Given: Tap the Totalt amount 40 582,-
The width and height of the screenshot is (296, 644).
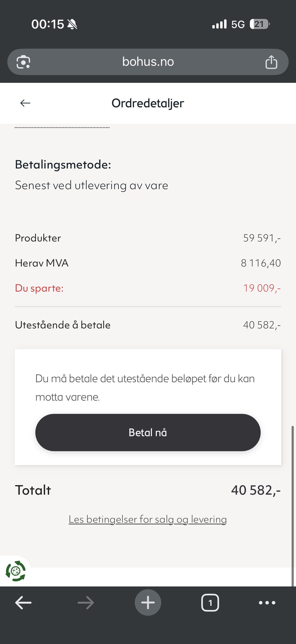Looking at the screenshot, I should (256, 490).
